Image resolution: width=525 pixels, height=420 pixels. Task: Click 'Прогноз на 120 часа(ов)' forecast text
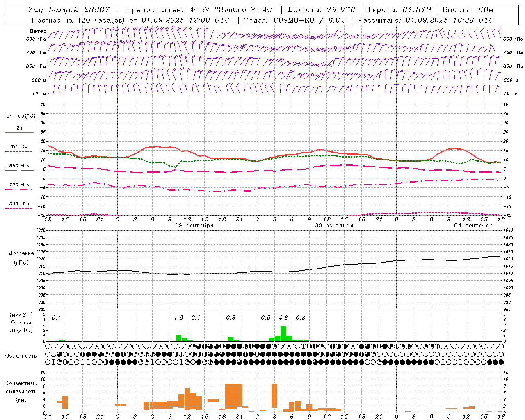[x=78, y=20]
